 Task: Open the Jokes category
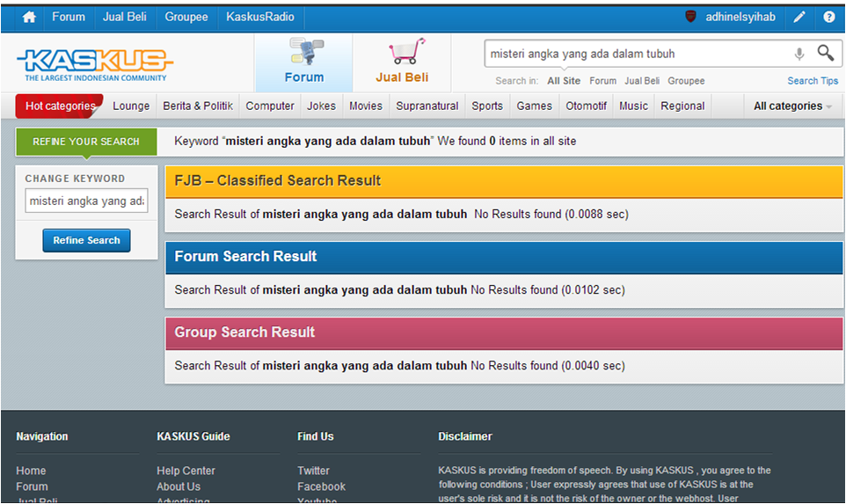pyautogui.click(x=322, y=106)
